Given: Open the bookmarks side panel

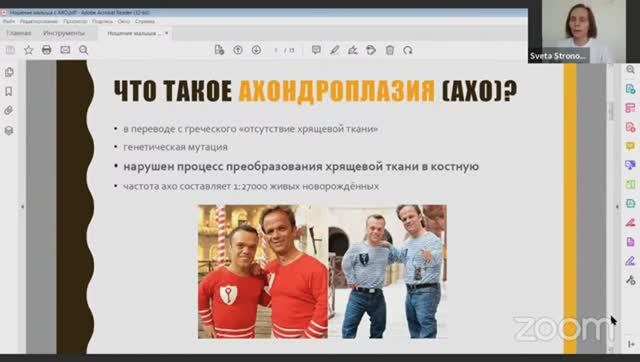Looking at the screenshot, I should click(9, 91).
